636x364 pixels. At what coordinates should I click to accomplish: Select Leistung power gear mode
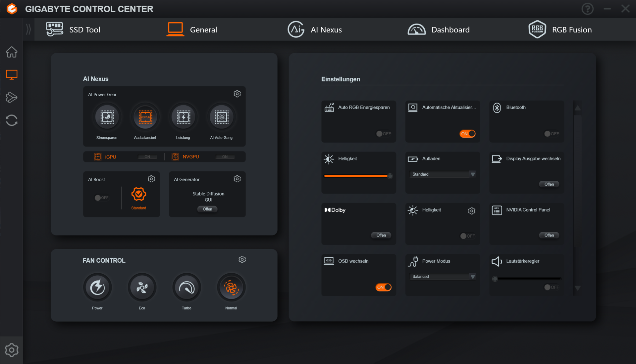pos(183,117)
